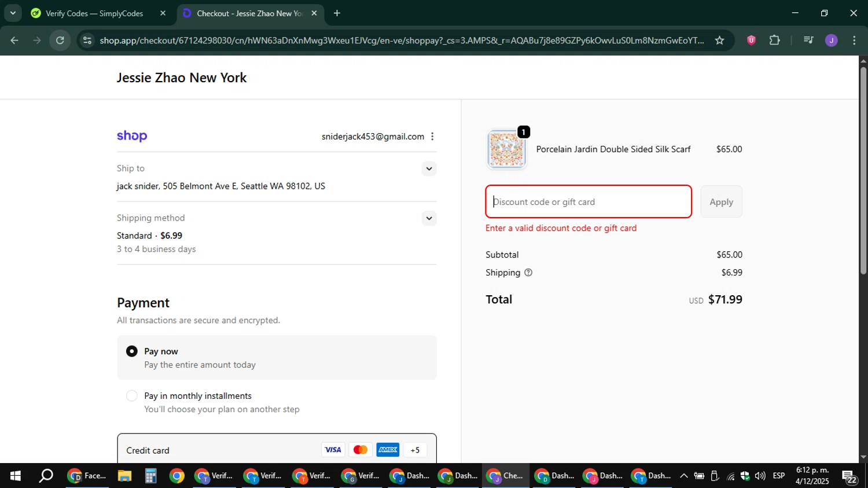This screenshot has height=488, width=868.
Task: Open the Extensions puzzle menu
Action: coord(774,40)
